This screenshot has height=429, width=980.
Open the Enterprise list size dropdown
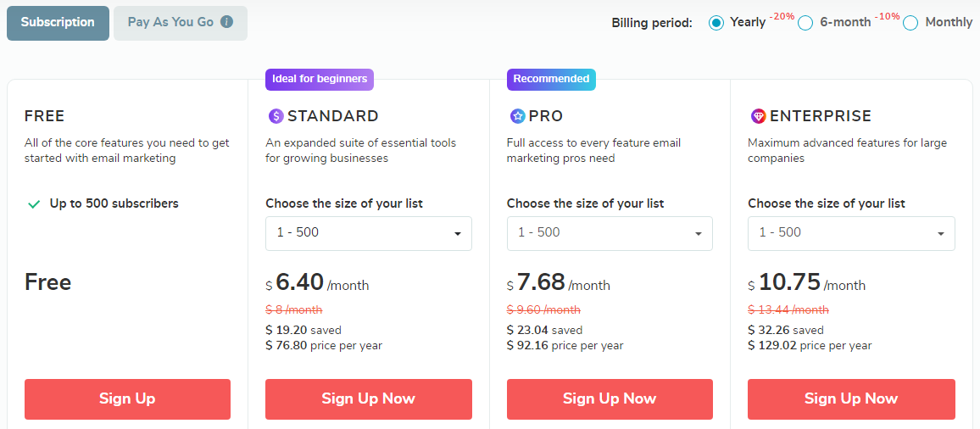pos(851,233)
